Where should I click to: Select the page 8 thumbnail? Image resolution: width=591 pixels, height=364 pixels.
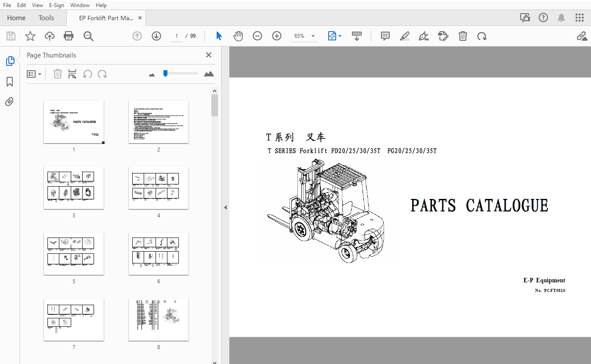pos(159,320)
